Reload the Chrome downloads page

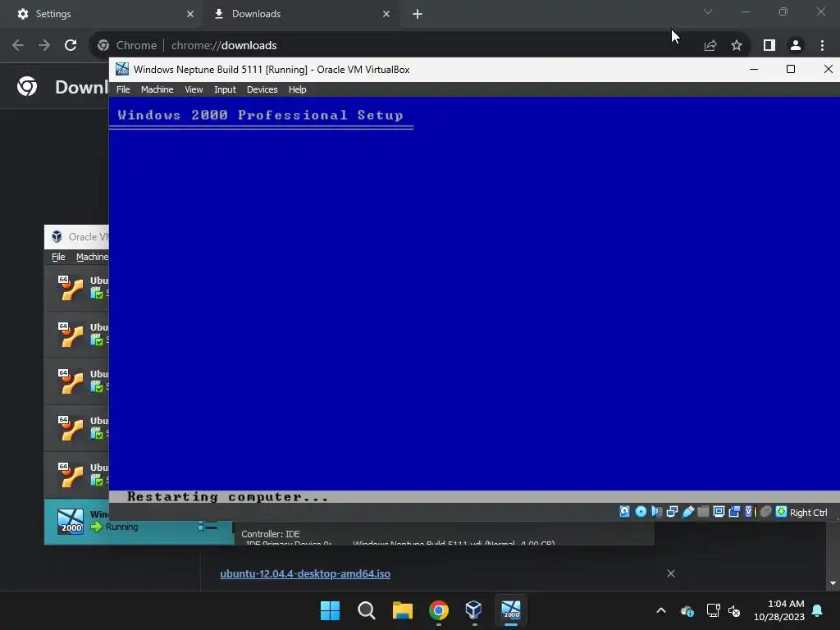click(71, 45)
